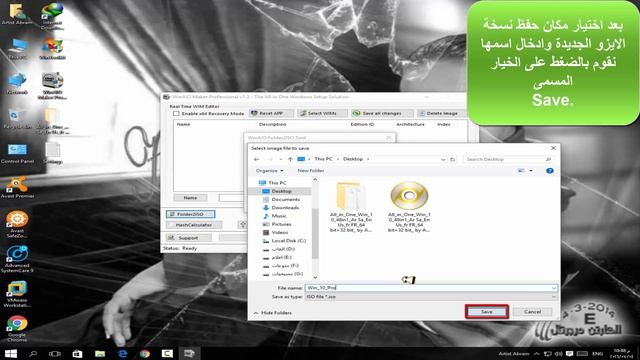The height and width of the screenshot is (360, 640).
Task: Click Desktop crumb in address bar
Action: [353, 159]
